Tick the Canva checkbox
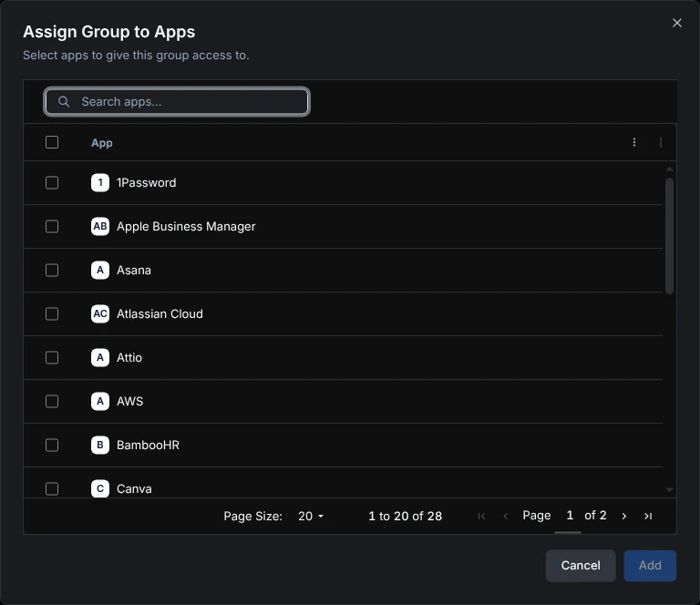Image resolution: width=700 pixels, height=605 pixels. coord(52,488)
